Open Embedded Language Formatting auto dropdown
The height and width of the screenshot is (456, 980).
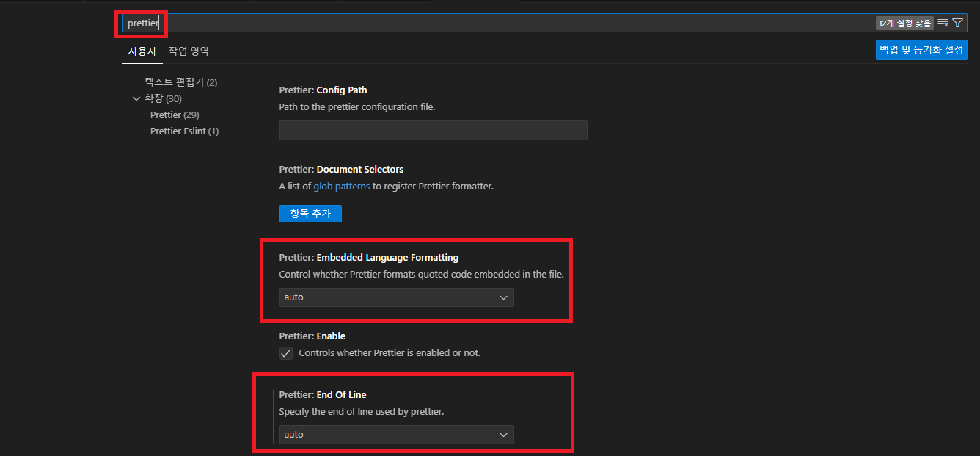[x=397, y=297]
